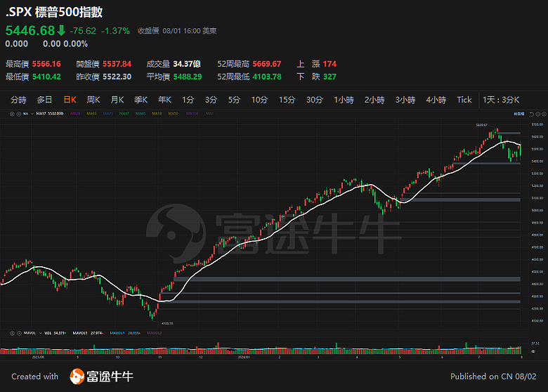The height and width of the screenshot is (392, 548).
Task: Click the 52周最低 value 4103.78
Action: pyautogui.click(x=267, y=77)
